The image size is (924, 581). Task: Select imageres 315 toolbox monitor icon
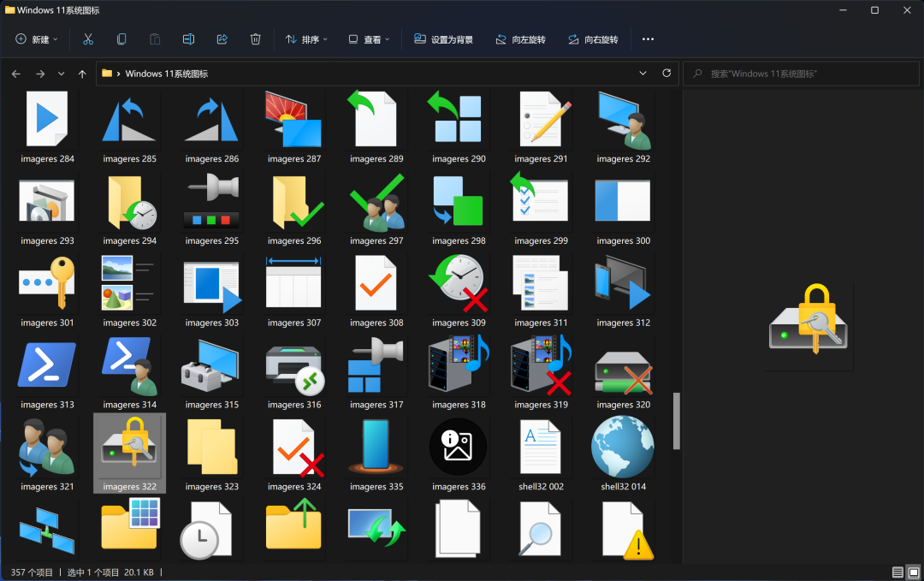[x=212, y=365]
